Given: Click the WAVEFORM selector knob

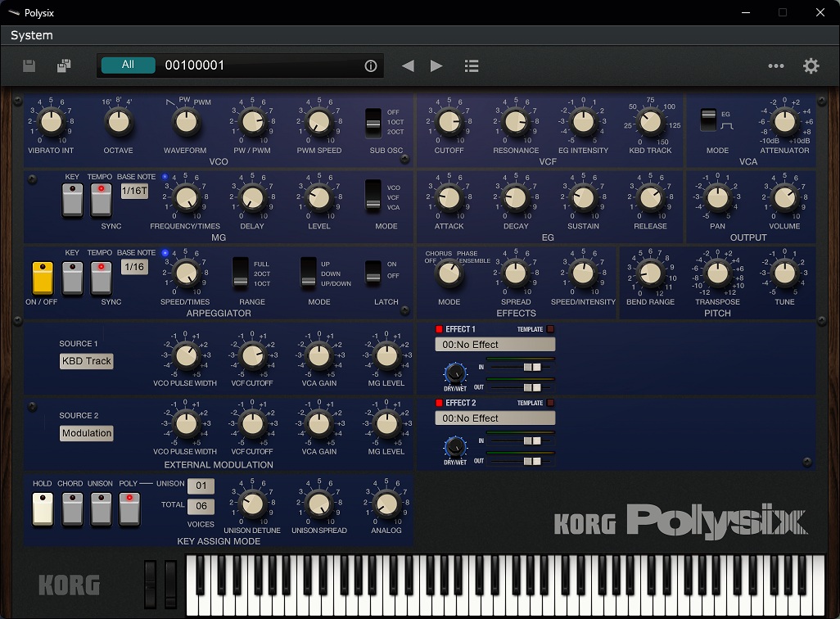Looking at the screenshot, I should coord(185,122).
